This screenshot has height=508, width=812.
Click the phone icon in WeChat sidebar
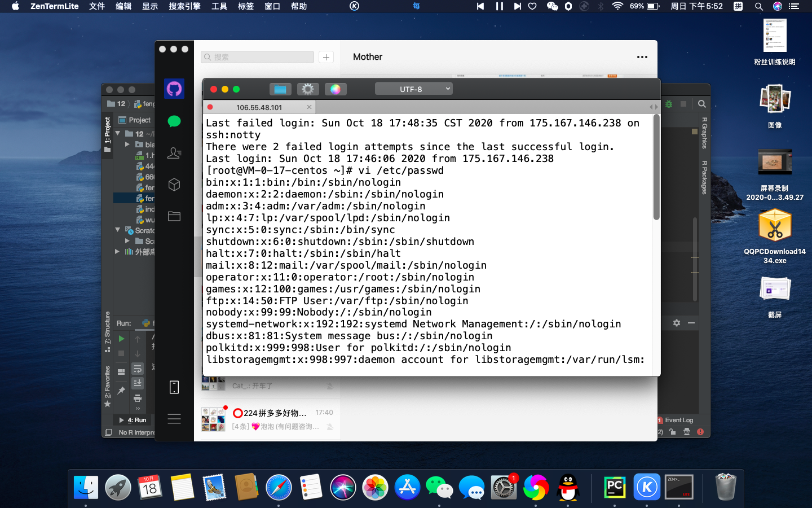[x=174, y=387]
